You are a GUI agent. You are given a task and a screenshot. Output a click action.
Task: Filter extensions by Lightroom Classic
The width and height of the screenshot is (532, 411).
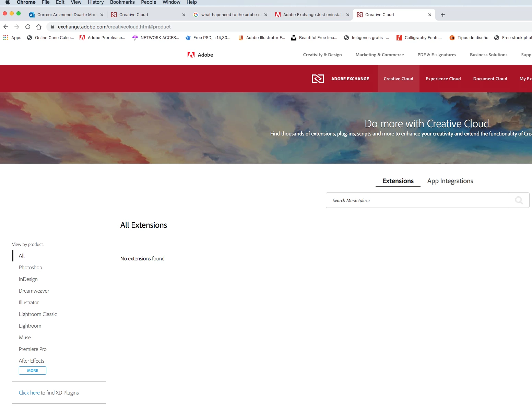tap(38, 314)
